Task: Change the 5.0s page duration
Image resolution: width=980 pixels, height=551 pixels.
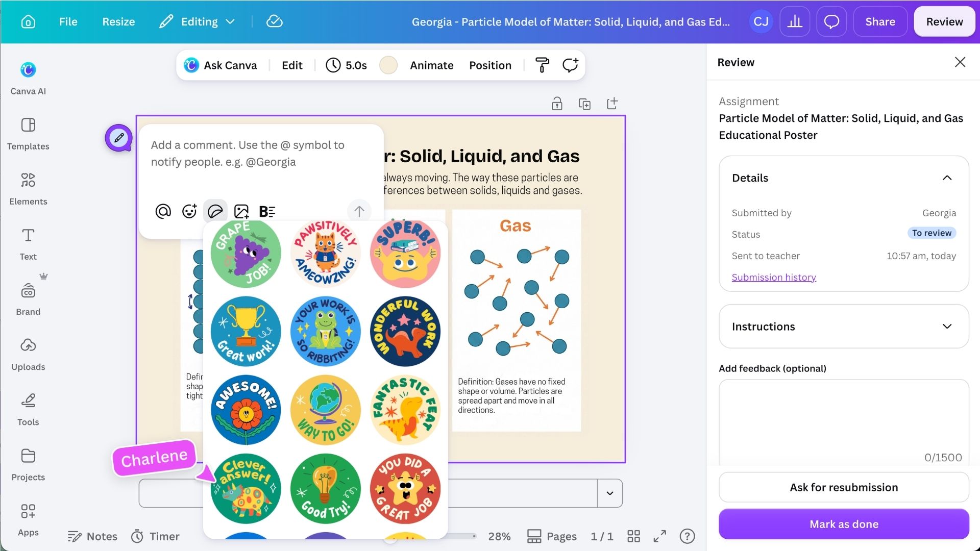Action: [x=347, y=65]
